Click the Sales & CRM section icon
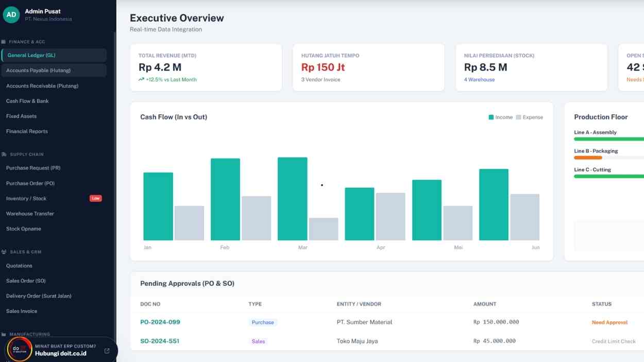Screen dimensions: 644x362 coord(4,252)
